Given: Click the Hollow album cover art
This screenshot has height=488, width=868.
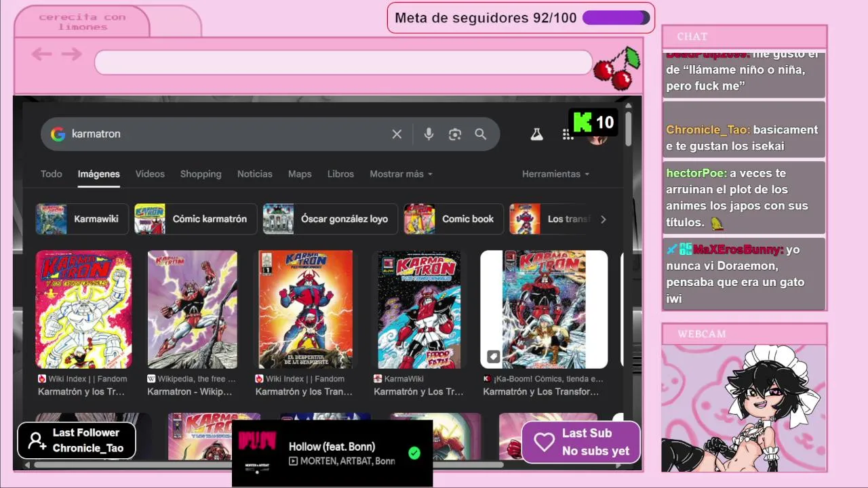Looking at the screenshot, I should pos(257,451).
